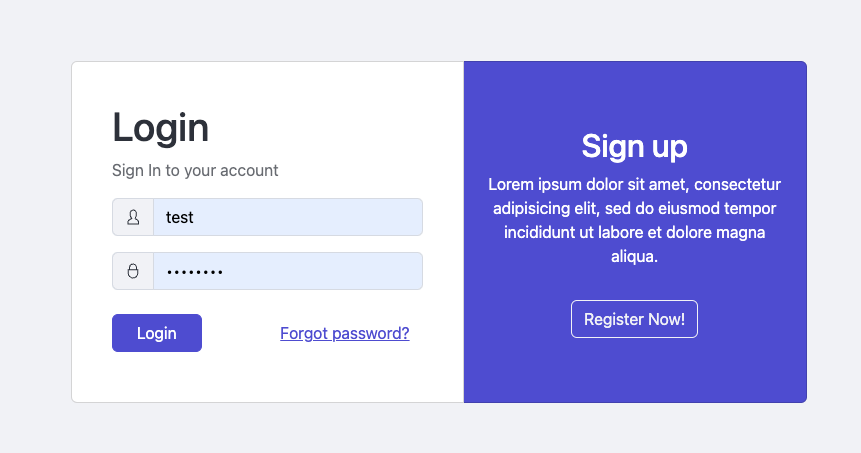This screenshot has height=453, width=861.
Task: Focus the username field containing test
Action: click(288, 217)
